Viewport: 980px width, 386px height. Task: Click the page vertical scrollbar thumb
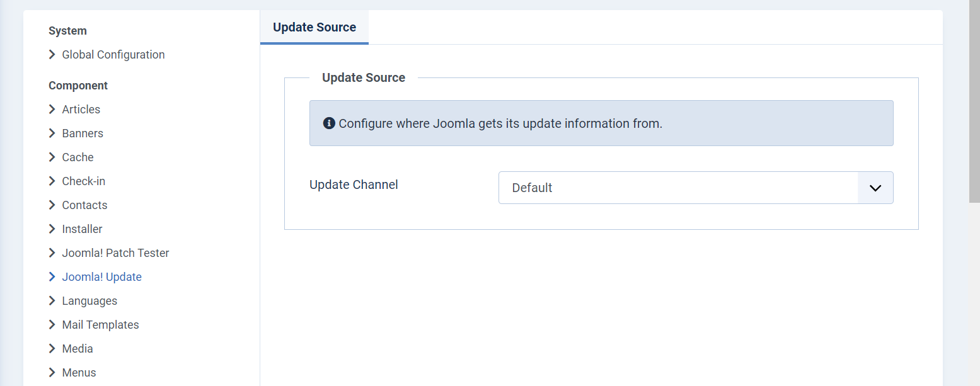(x=974, y=101)
